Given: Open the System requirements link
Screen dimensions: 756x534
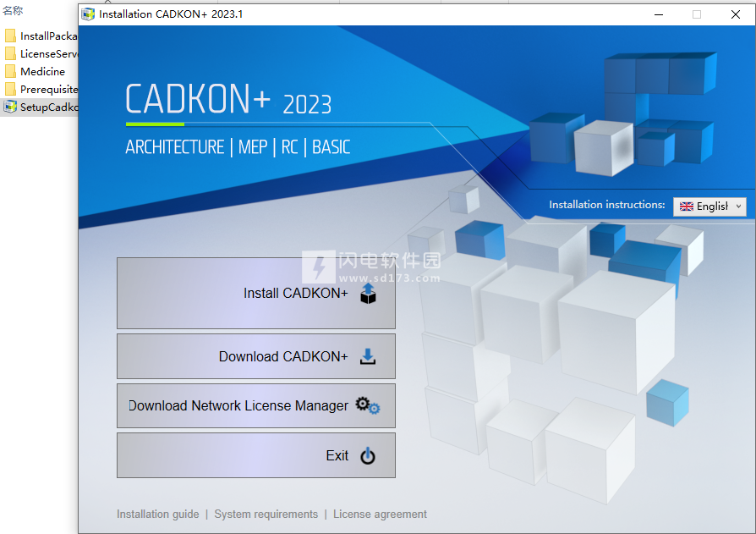Looking at the screenshot, I should coord(266,515).
